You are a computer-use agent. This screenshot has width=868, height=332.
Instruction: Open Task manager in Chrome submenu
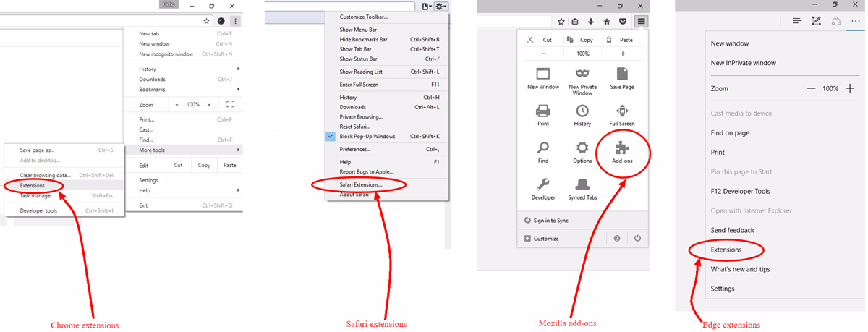[x=35, y=195]
